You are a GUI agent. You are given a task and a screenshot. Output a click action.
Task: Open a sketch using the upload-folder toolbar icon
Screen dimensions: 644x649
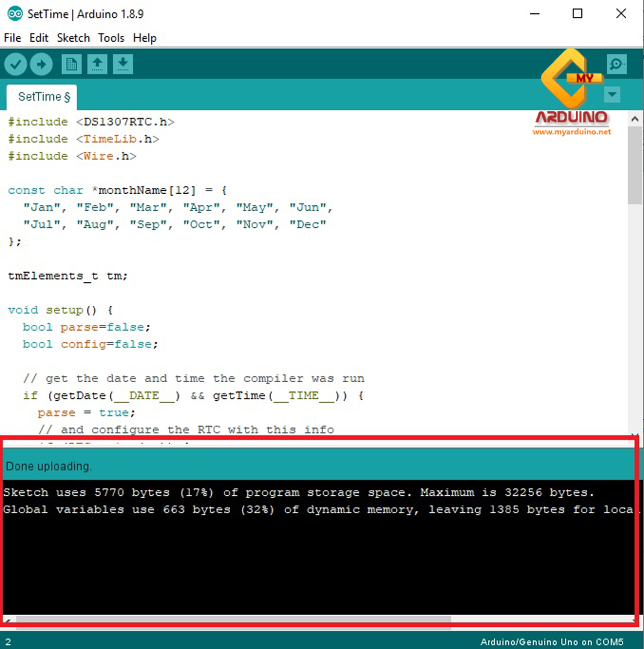97,64
